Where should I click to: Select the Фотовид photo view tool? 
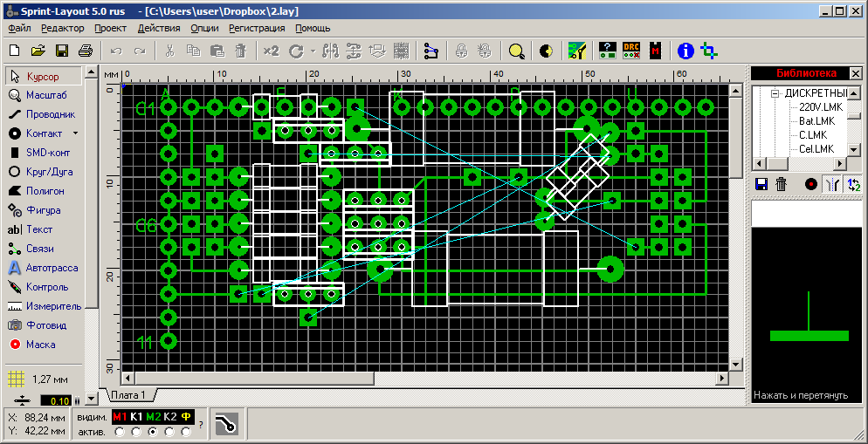(43, 325)
